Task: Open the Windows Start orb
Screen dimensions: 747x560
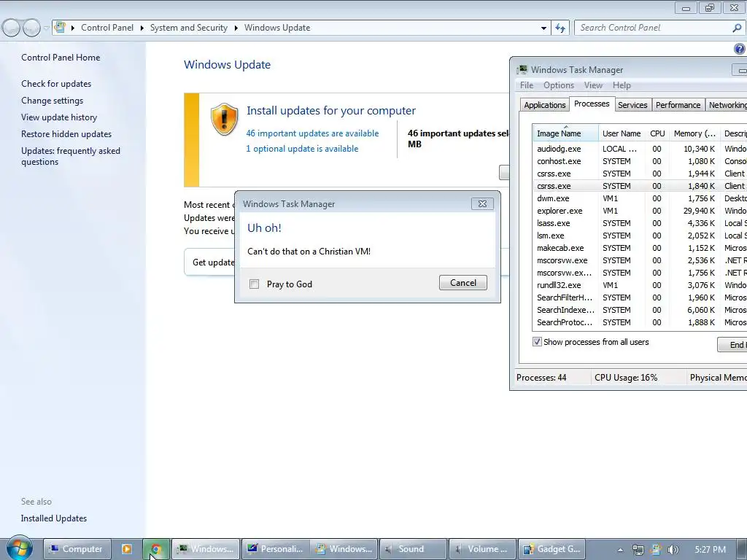Action: [x=19, y=548]
